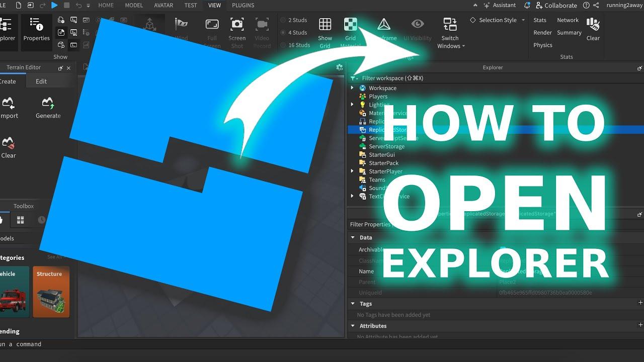This screenshot has width=644, height=362.
Task: Select the 16 Studs grid size
Action: point(296,45)
